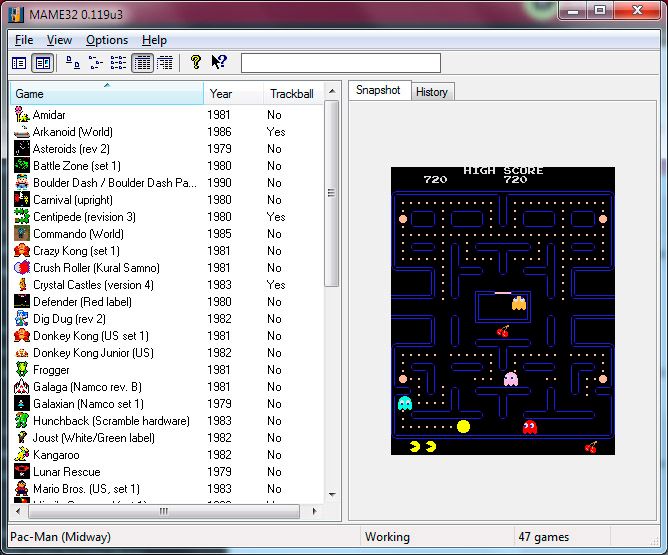The width and height of the screenshot is (668, 555).
Task: Select the Battle Zone (set 1) icon
Action: click(22, 166)
